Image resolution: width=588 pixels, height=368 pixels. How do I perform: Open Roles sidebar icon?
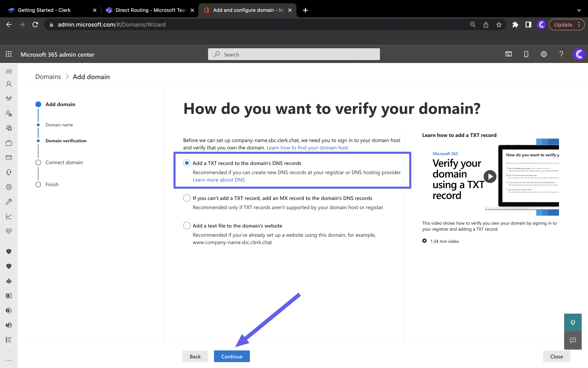coord(9,113)
